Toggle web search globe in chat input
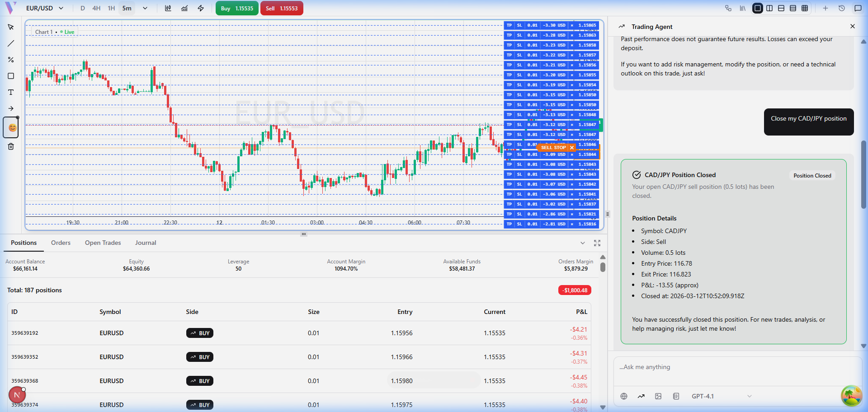The width and height of the screenshot is (868, 412). tap(624, 396)
